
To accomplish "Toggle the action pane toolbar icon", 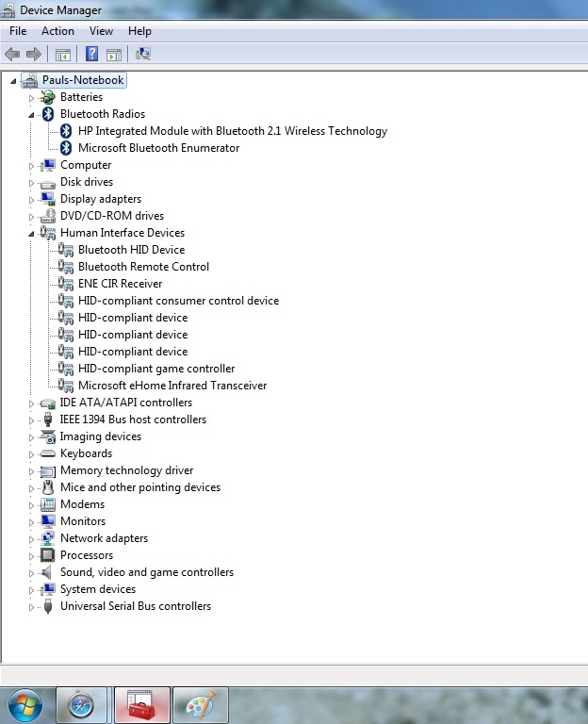I will (113, 55).
